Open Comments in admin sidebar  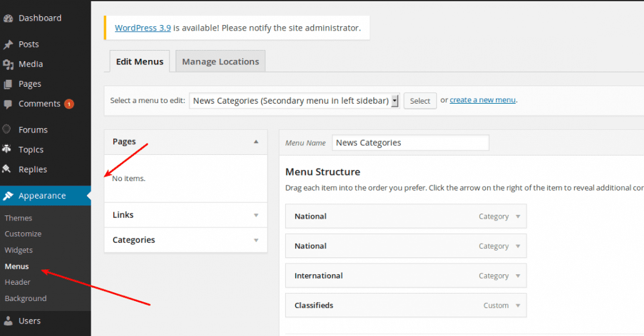39,104
